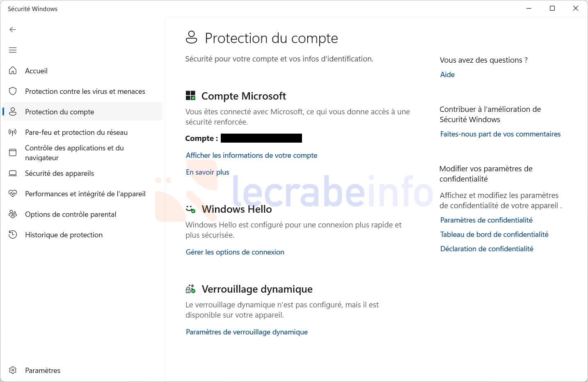
Task: Click the back arrow icon
Action: pos(13,30)
